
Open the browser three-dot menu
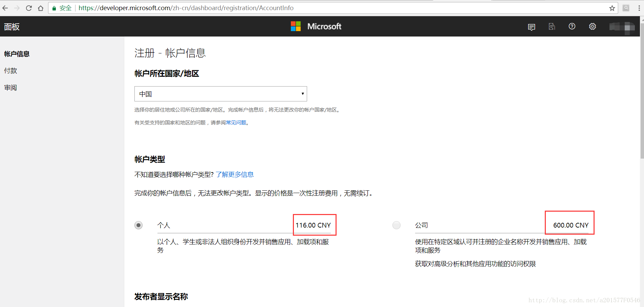click(x=639, y=8)
